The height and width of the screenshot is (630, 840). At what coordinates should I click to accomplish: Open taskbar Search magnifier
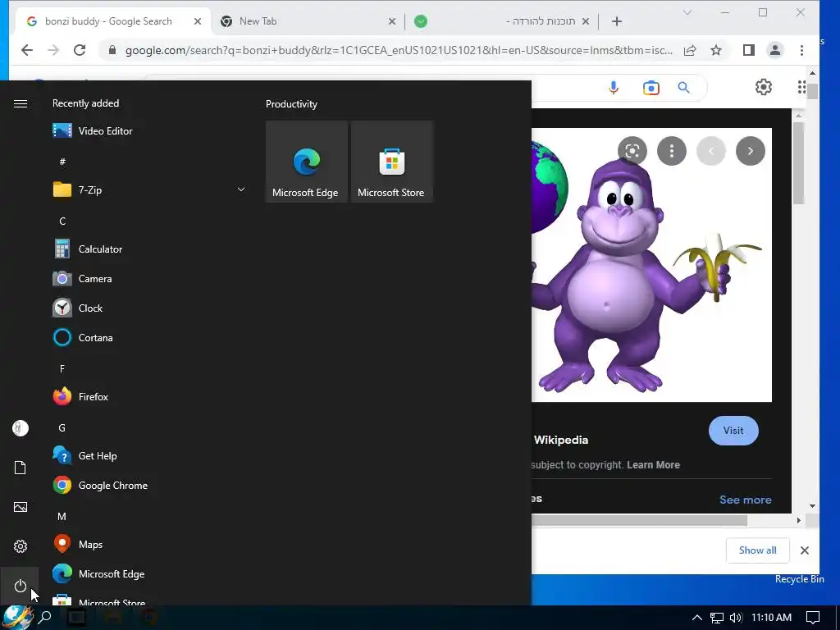click(46, 618)
